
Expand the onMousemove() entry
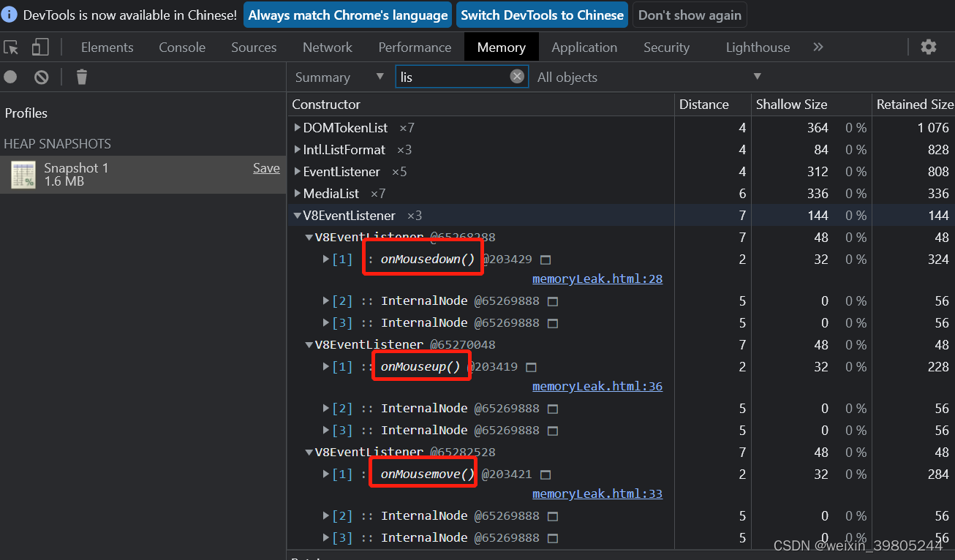click(x=326, y=474)
